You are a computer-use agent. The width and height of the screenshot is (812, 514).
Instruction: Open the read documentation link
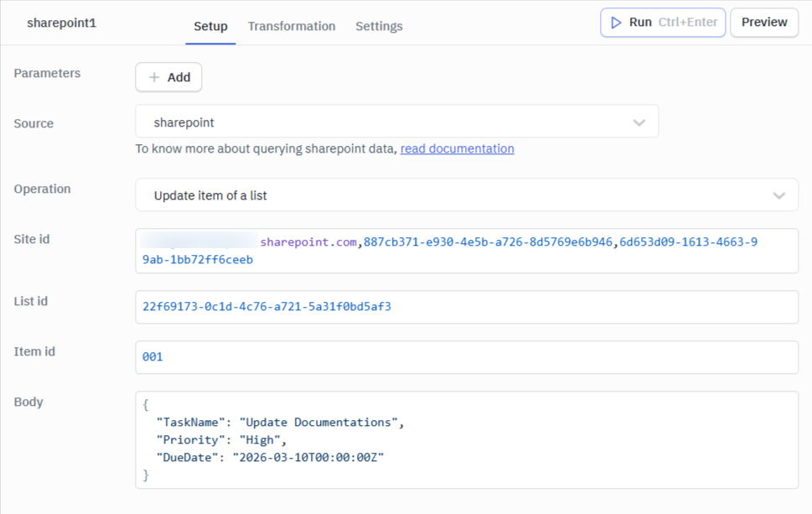[457, 148]
